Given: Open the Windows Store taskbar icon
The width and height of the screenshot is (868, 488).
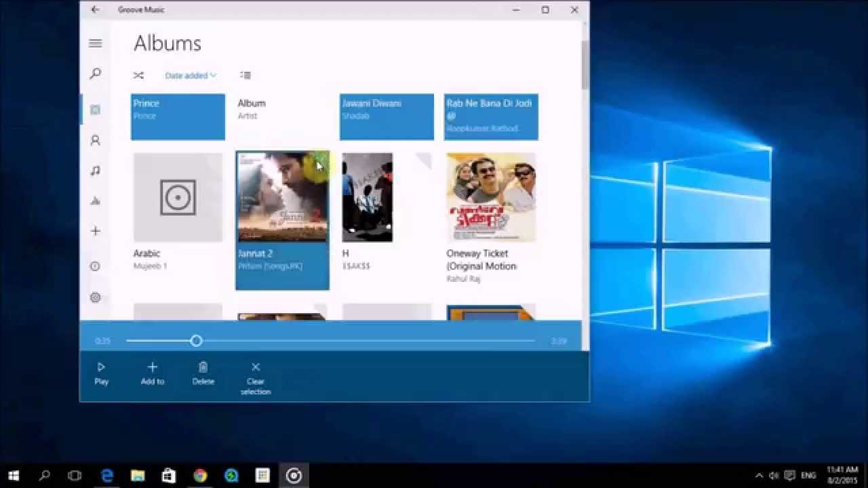Looking at the screenshot, I should pos(169,476).
